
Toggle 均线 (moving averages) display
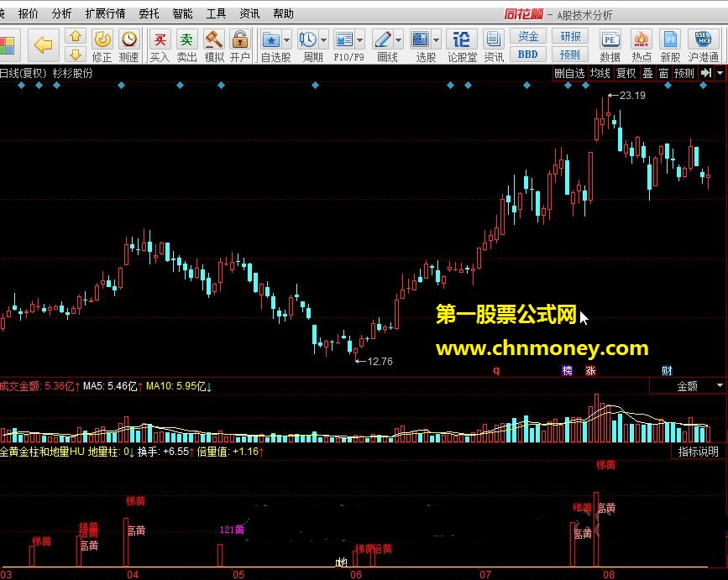coord(600,73)
